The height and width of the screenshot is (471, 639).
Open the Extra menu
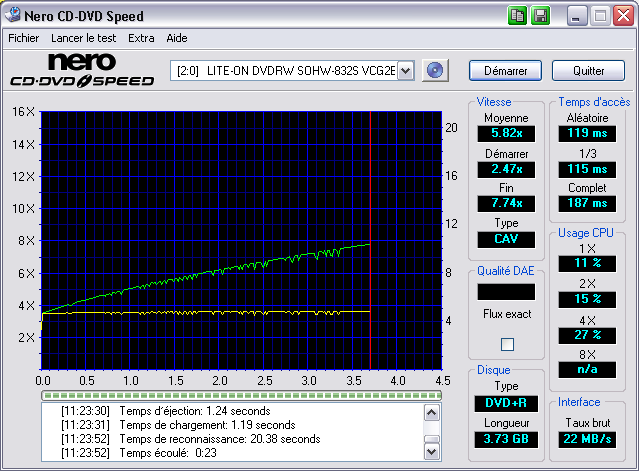(x=141, y=38)
